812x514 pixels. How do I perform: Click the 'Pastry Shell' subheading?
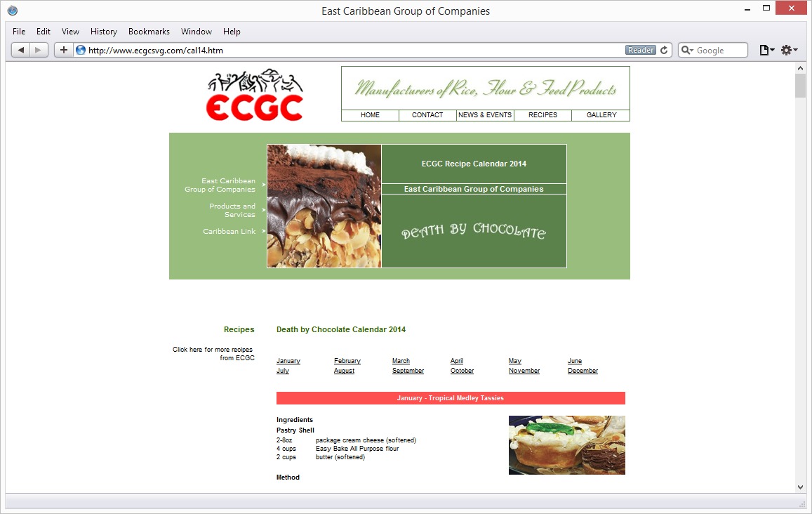coord(295,430)
